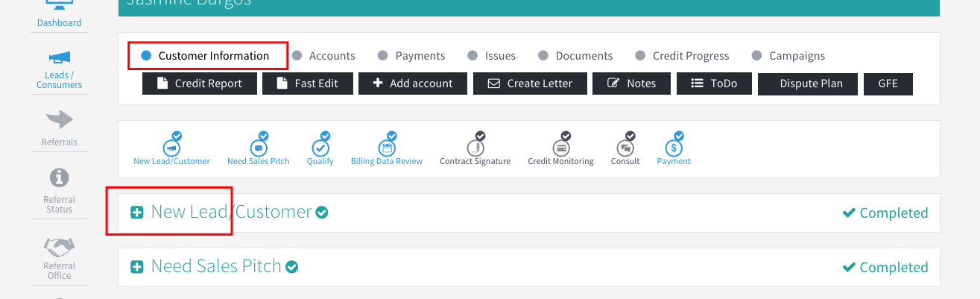Switch to the Accounts tab
The width and height of the screenshot is (980, 299).
(x=323, y=56)
